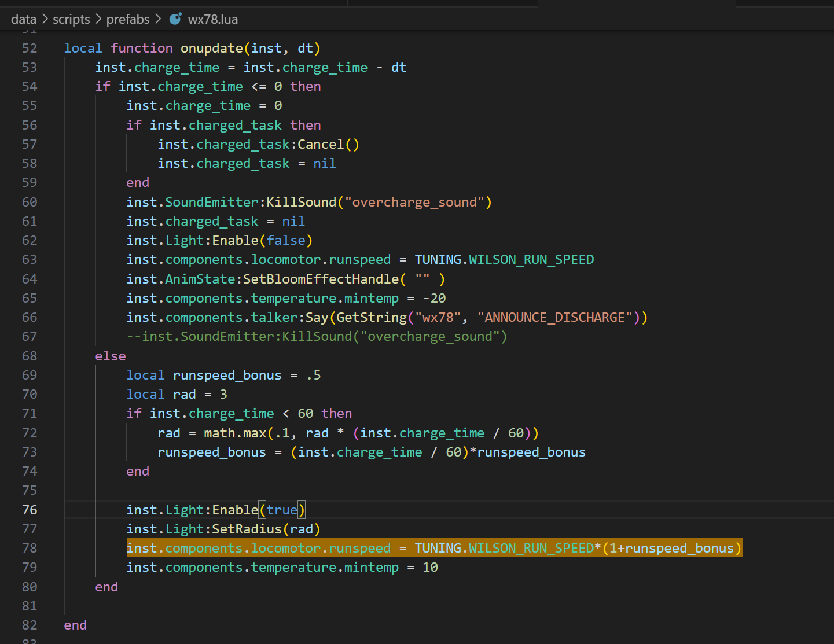This screenshot has height=644, width=834.
Task: Click 'nil' on line 61
Action: tap(293, 221)
